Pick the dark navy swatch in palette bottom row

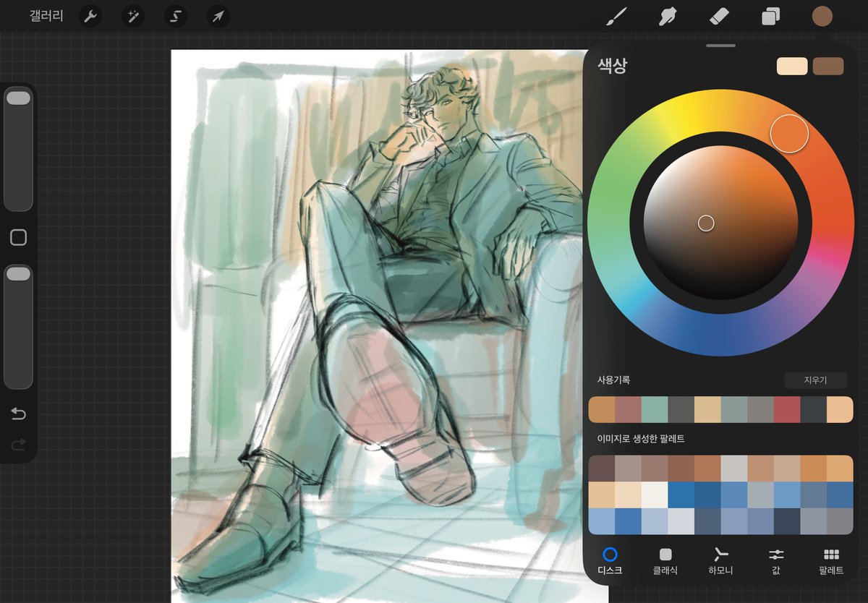(x=787, y=521)
